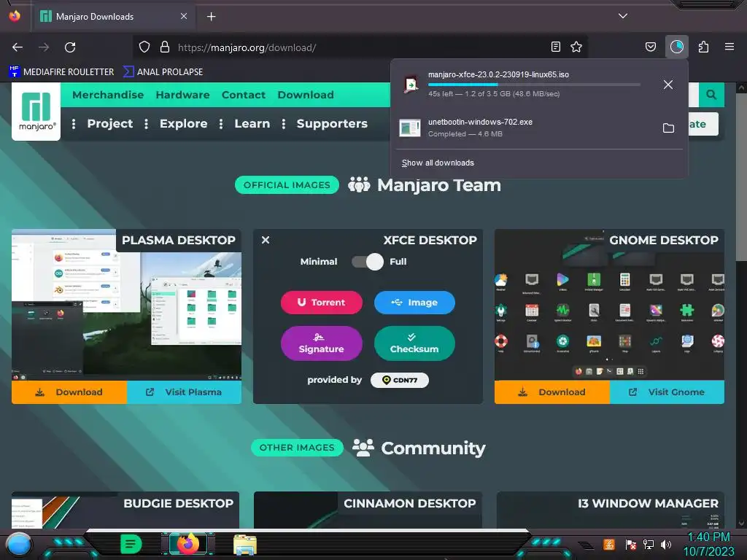Click the Plasma Desktop screenshot thumbnail
The width and height of the screenshot is (747, 560).
127,305
